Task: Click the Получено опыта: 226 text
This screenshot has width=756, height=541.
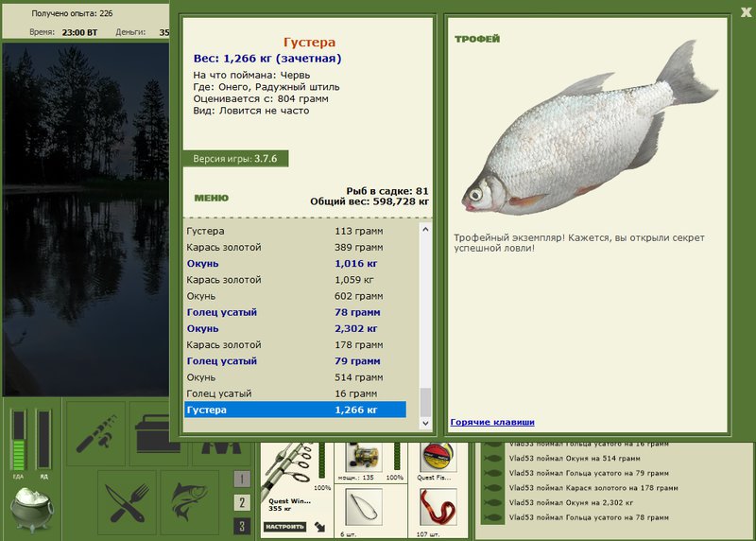Action: tap(72, 13)
